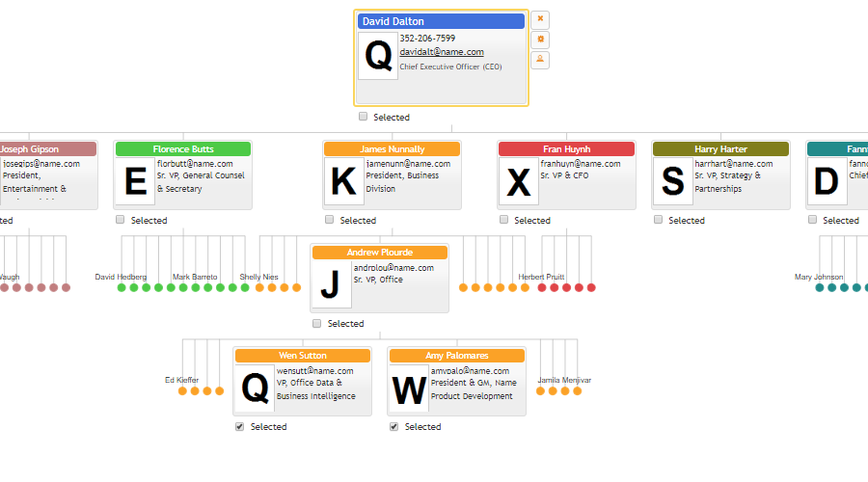The height and width of the screenshot is (482, 868).
Task: Select Florence Butts' E avatar picture
Action: (x=135, y=181)
